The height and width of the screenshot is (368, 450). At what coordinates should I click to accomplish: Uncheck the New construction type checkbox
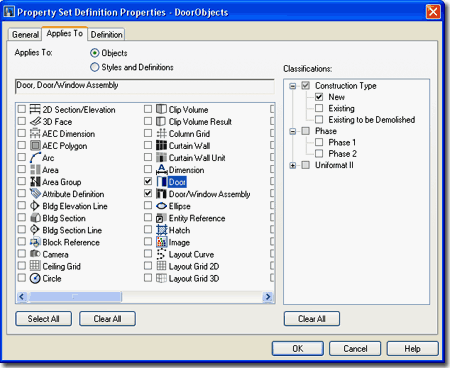click(x=319, y=97)
